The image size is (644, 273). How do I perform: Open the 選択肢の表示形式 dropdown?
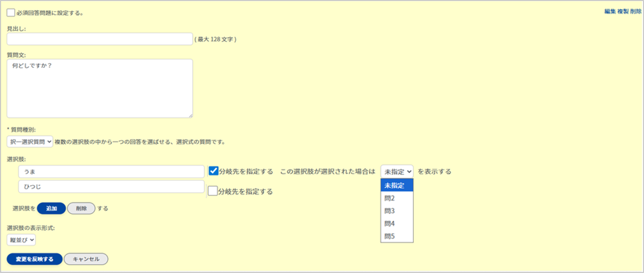(x=21, y=239)
